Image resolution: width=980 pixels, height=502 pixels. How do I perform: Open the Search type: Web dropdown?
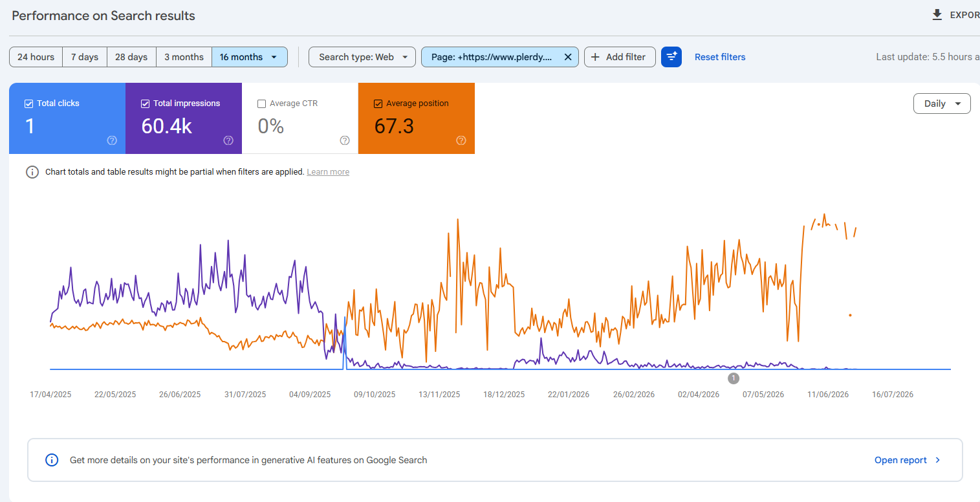coord(362,57)
